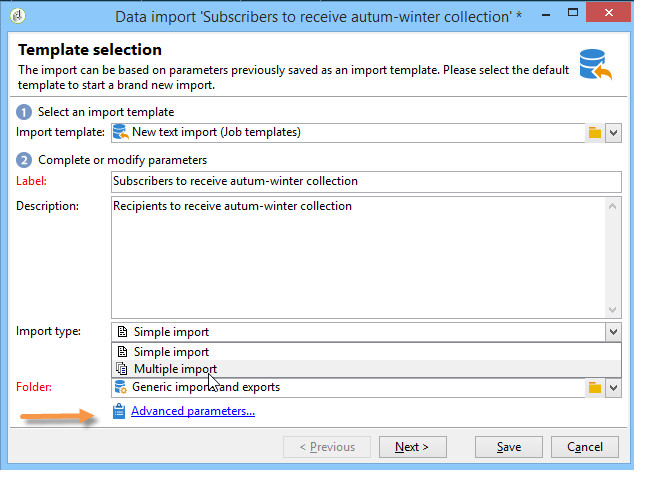
Task: Click into the Label text field
Action: tap(366, 182)
